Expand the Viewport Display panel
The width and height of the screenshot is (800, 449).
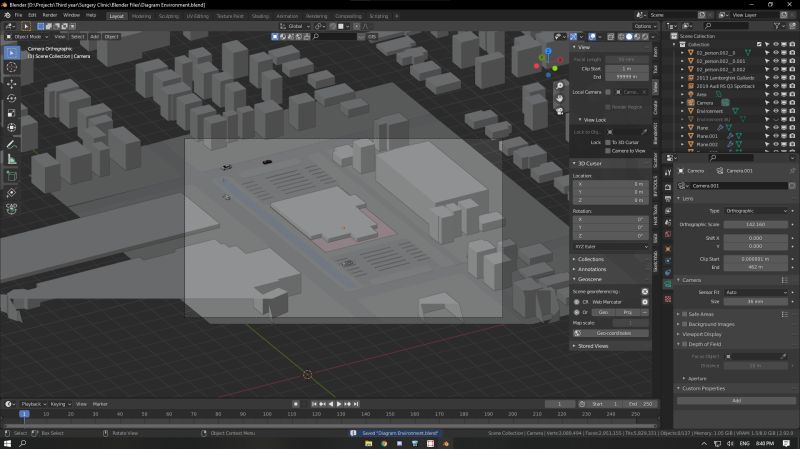[702, 334]
